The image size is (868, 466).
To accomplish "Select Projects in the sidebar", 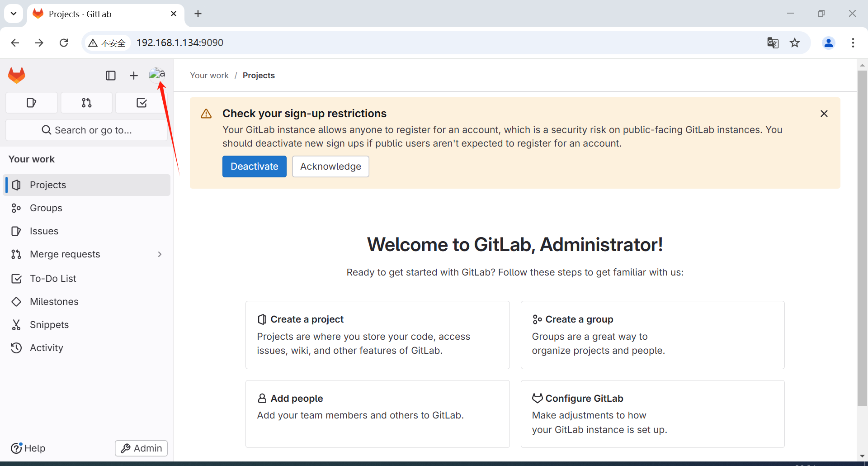I will tap(87, 185).
